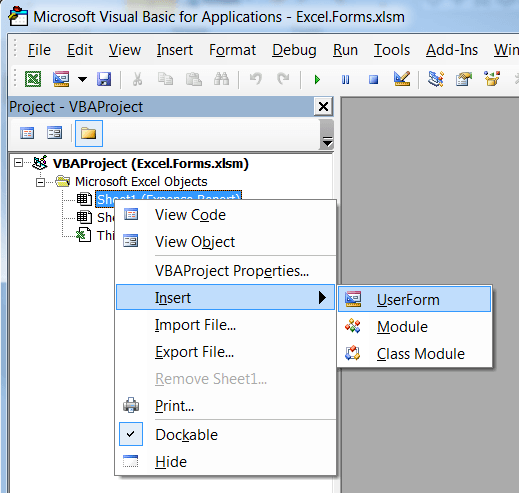
Task: Click the Undo toolbar icon
Action: coord(256,79)
